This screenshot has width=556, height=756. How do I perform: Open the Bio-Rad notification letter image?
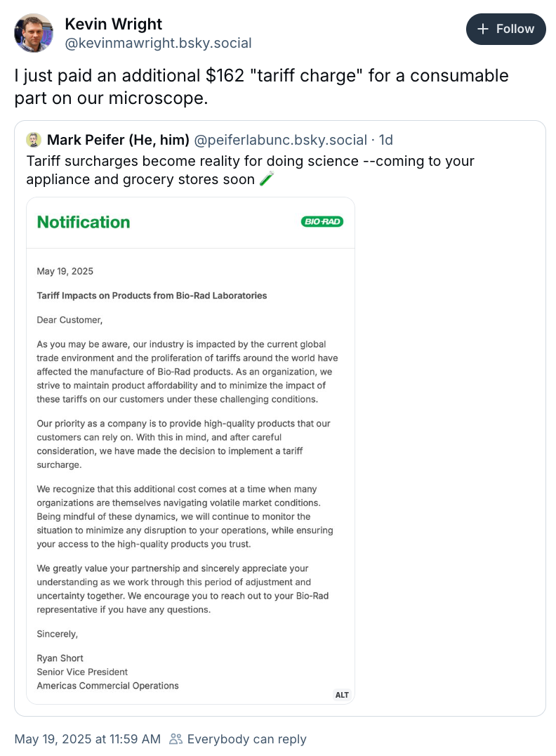(x=190, y=450)
